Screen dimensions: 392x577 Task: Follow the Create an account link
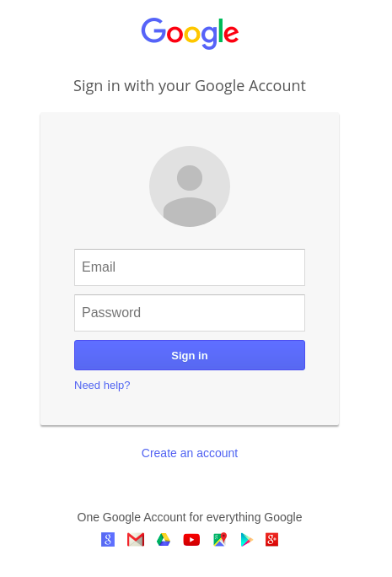190,453
